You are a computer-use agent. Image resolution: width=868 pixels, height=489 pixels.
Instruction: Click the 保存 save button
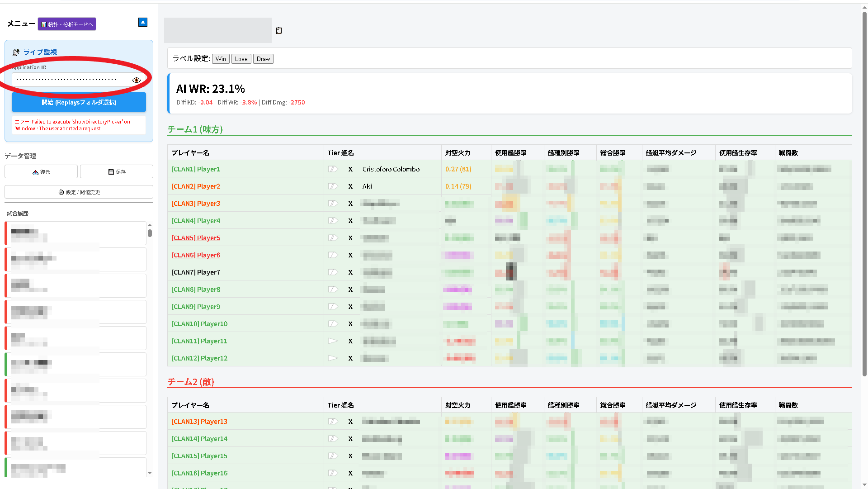pyautogui.click(x=117, y=172)
